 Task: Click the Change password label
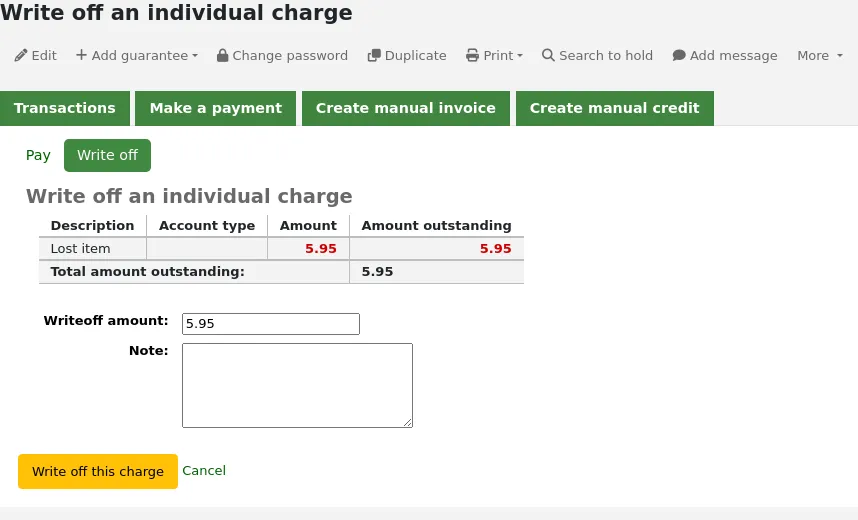tap(290, 55)
